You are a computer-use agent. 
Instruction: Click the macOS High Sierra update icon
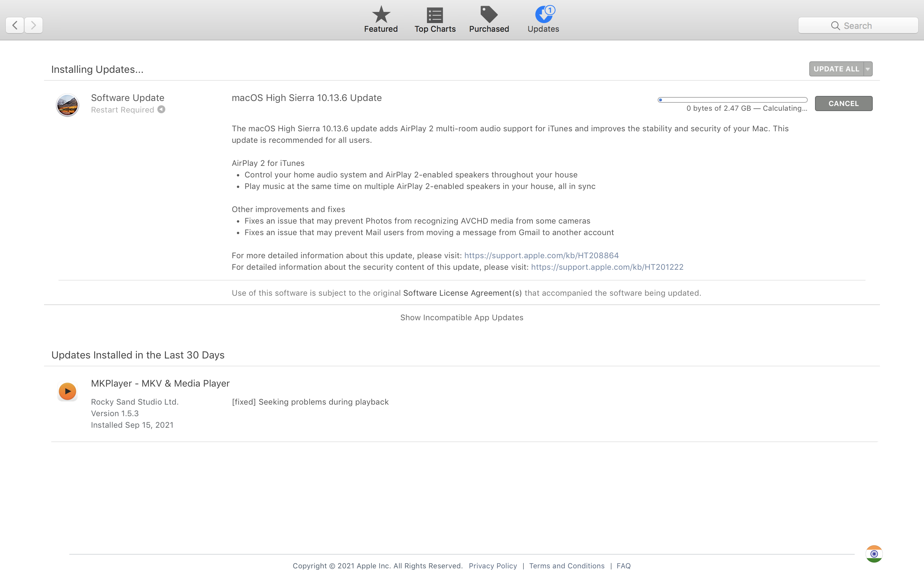pyautogui.click(x=67, y=105)
